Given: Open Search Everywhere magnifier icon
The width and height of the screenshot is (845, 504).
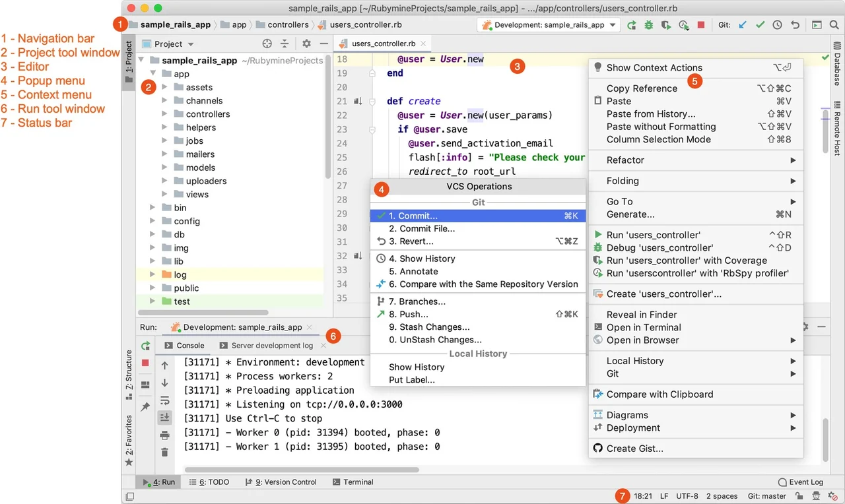Looking at the screenshot, I should (834, 25).
